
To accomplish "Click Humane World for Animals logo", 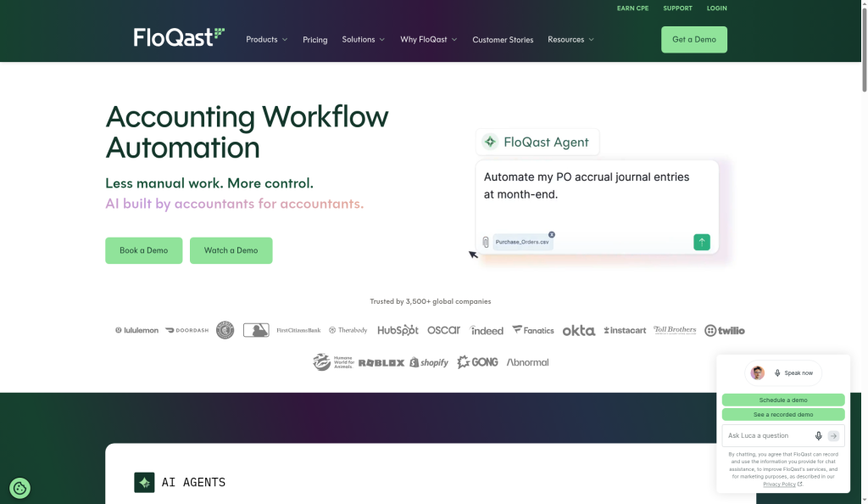I will (332, 362).
